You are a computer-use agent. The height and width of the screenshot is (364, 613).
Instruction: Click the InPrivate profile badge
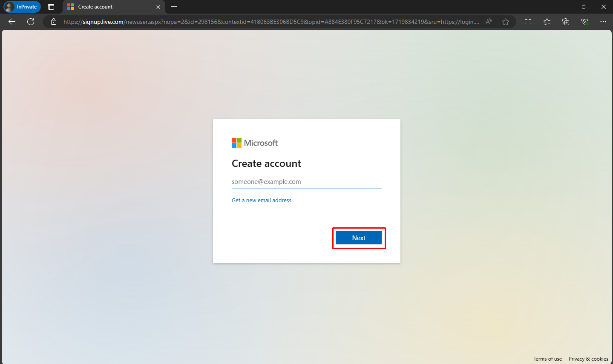[x=22, y=7]
